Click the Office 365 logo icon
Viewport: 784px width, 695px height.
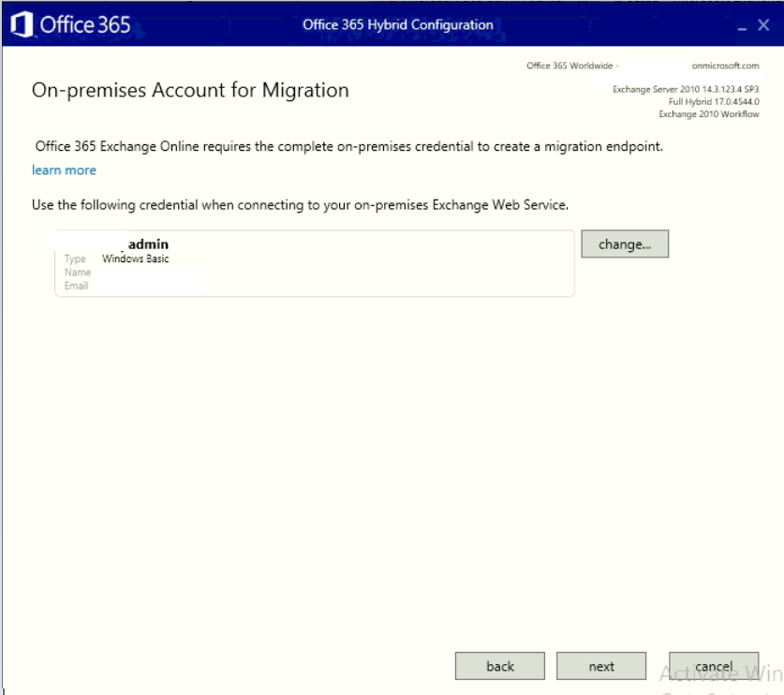coord(22,24)
